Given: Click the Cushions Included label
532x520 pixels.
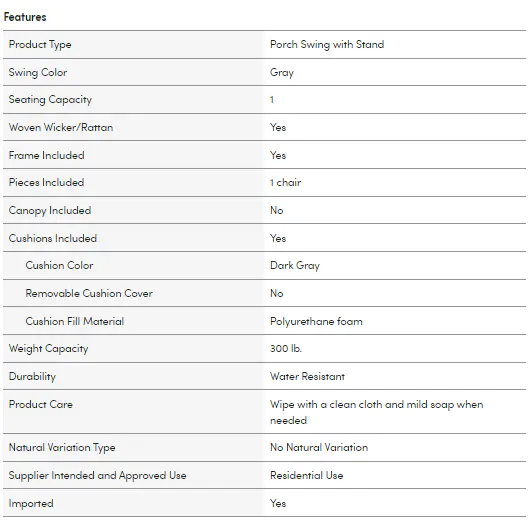Looking at the screenshot, I should (53, 238).
